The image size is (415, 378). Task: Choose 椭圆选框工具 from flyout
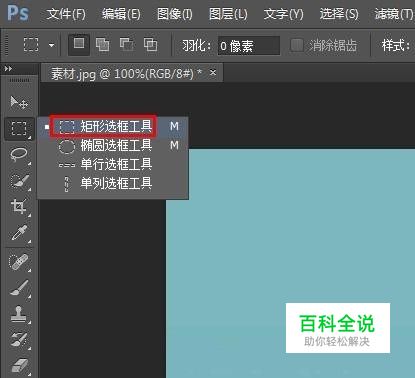[113, 145]
